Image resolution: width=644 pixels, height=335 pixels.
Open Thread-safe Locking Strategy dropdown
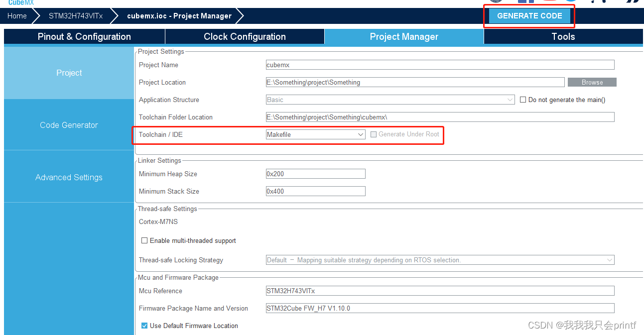[x=440, y=260]
